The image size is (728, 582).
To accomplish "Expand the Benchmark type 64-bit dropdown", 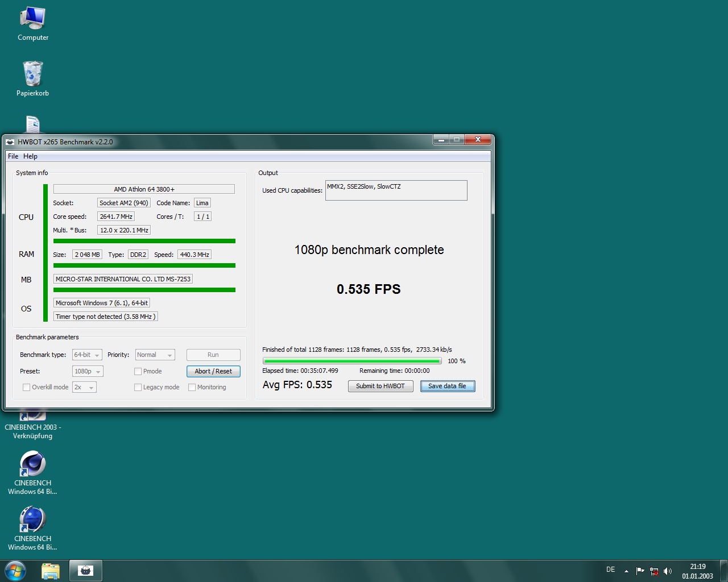I will pyautogui.click(x=87, y=355).
